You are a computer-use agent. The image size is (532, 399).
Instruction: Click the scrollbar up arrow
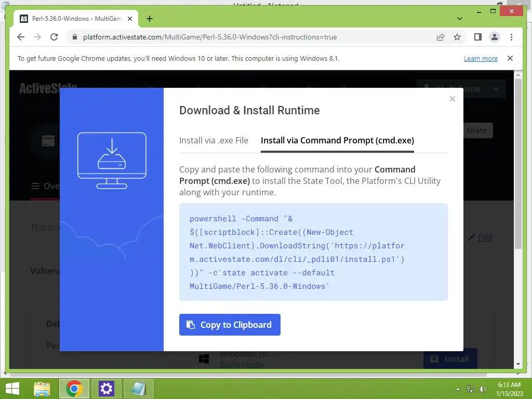(518, 74)
